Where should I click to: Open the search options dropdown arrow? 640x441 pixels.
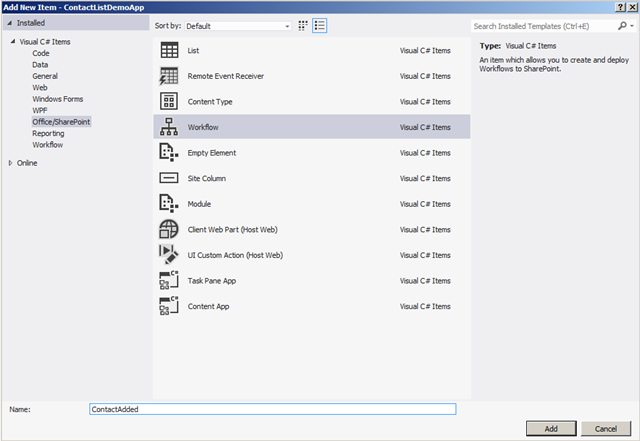(632, 26)
